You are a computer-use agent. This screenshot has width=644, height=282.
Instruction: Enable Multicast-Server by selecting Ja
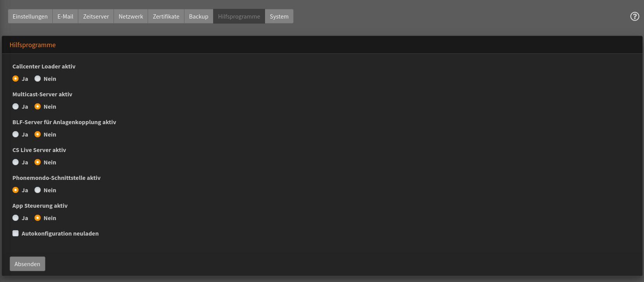[x=15, y=106]
